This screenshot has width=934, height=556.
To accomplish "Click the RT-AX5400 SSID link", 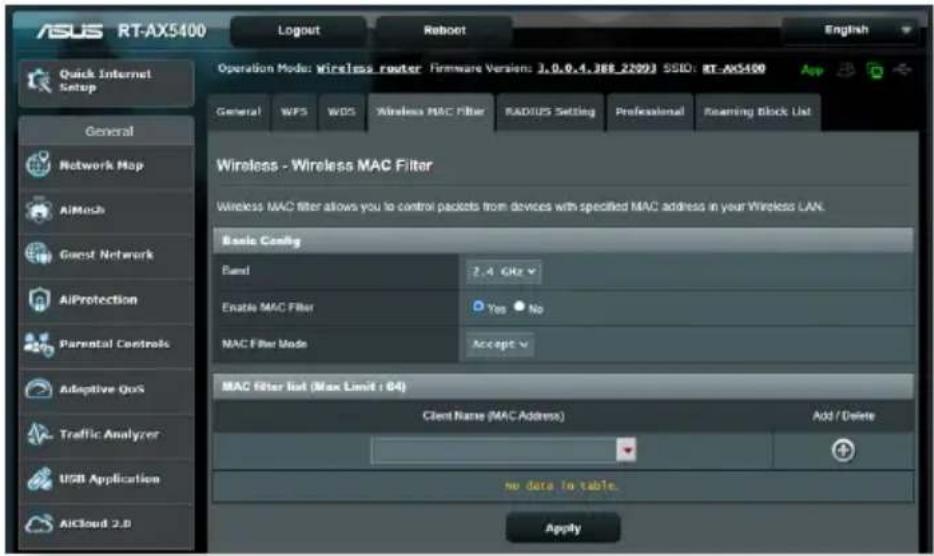I will (733, 69).
